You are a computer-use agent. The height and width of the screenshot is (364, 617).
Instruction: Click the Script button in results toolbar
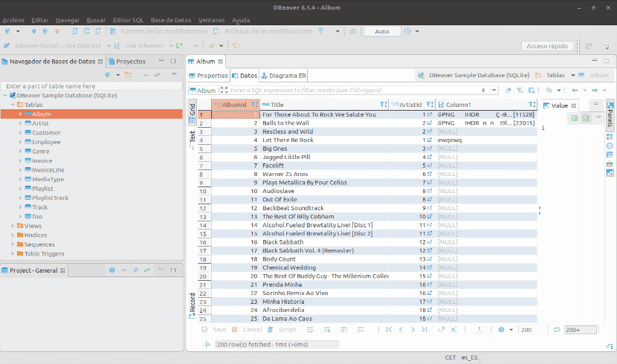click(x=282, y=330)
